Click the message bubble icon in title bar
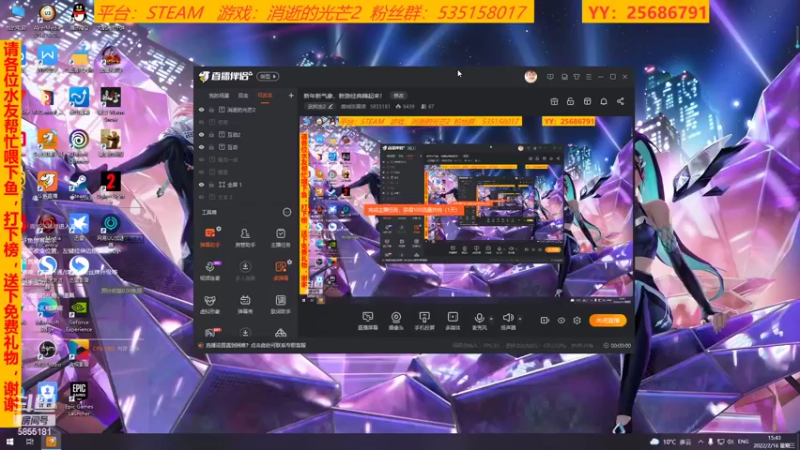Viewport: 800px width, 450px height. [x=550, y=77]
